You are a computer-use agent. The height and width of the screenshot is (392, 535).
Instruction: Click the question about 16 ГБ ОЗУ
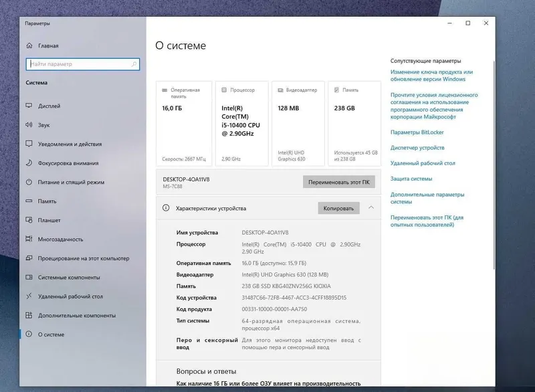268,383
